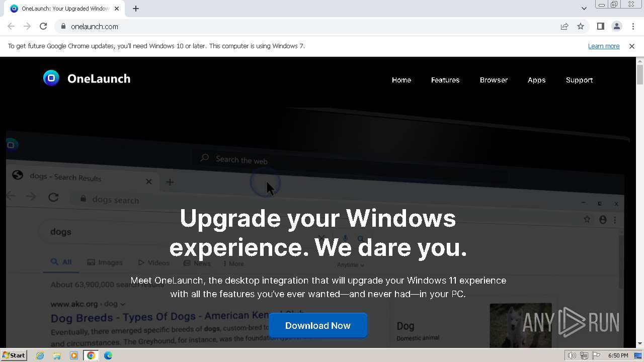Click the Chrome icon in the taskbar
The image size is (644, 362).
click(91, 355)
